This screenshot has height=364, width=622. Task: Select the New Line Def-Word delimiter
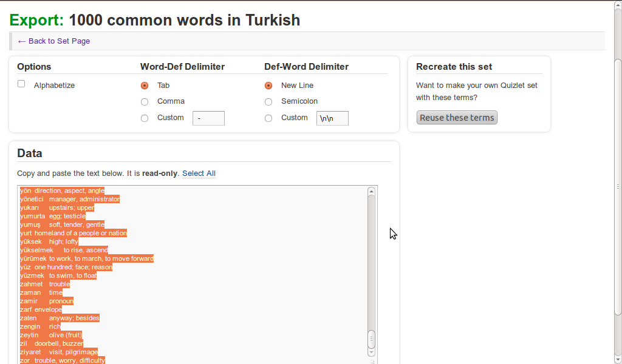pyautogui.click(x=268, y=86)
